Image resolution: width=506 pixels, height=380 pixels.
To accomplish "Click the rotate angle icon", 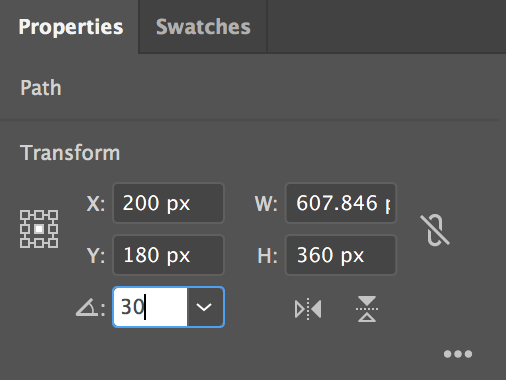I will point(87,308).
